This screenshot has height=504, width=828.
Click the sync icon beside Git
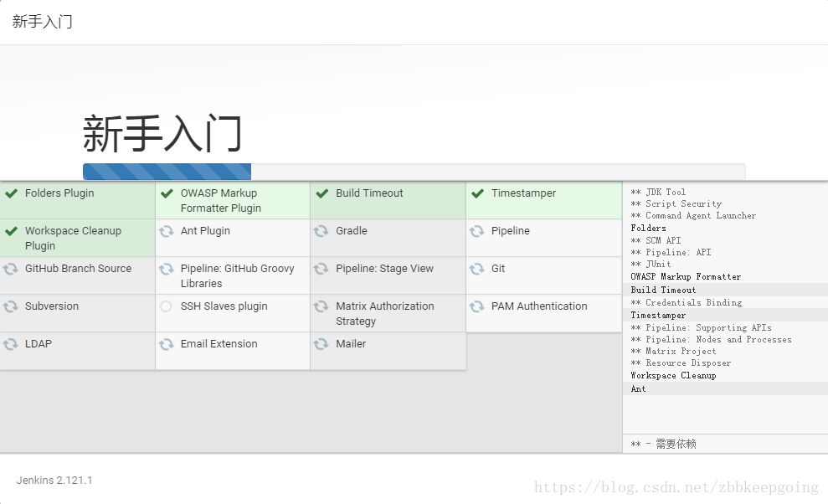477,269
